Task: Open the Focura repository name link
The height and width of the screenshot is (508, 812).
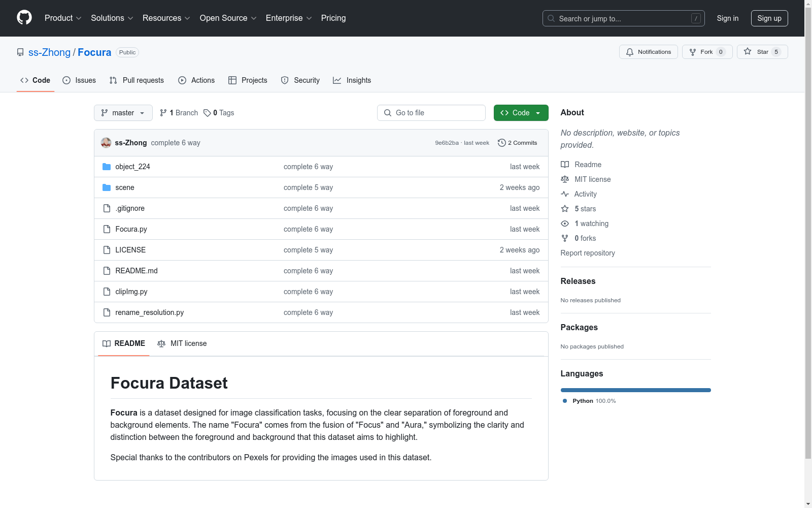Action: click(x=94, y=52)
